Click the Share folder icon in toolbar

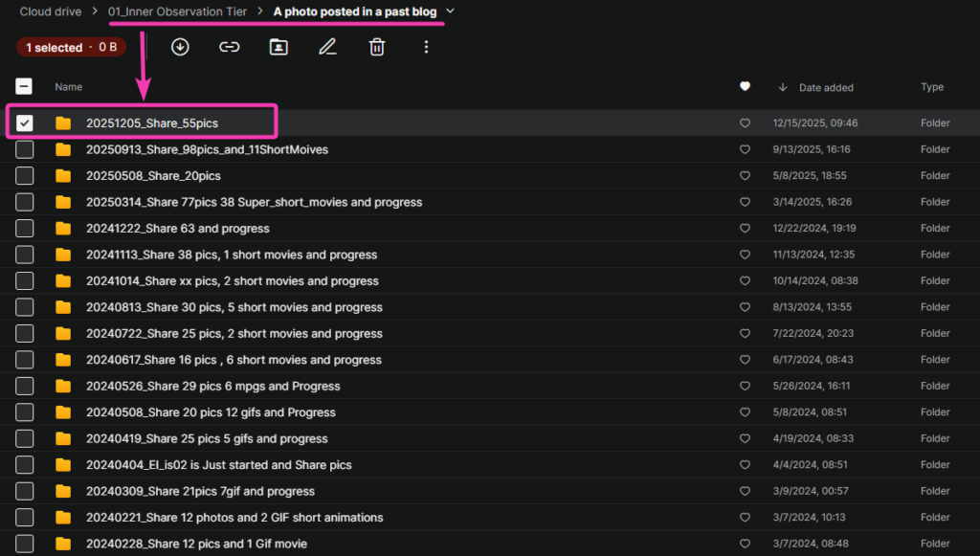click(278, 47)
